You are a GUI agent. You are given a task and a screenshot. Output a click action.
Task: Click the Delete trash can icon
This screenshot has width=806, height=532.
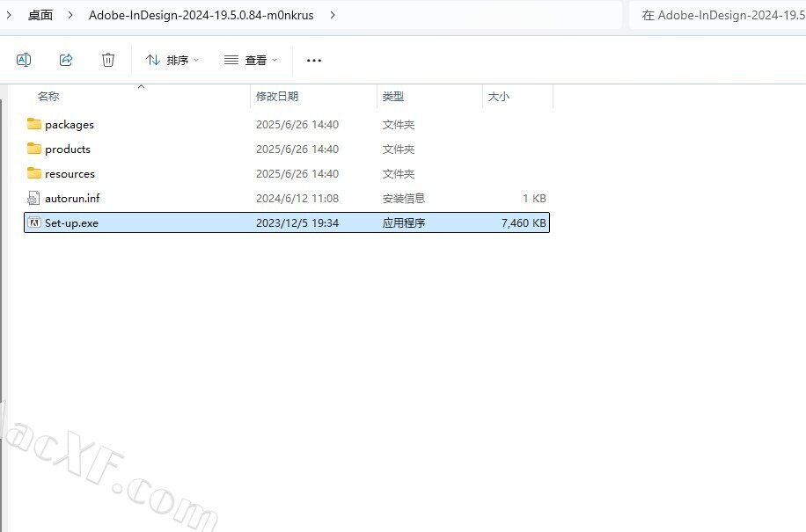108,60
